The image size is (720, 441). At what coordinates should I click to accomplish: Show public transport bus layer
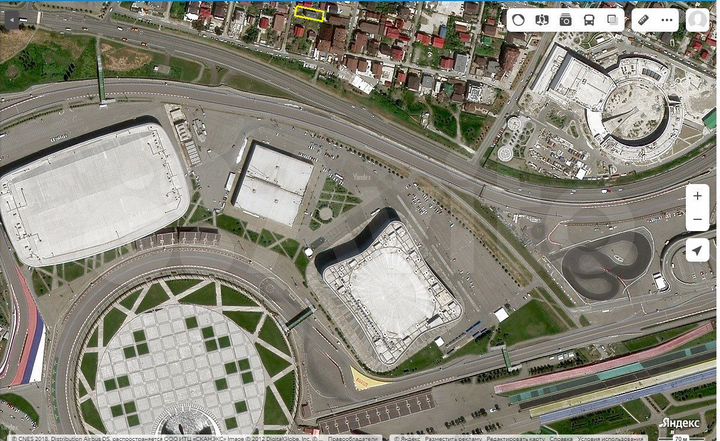point(588,20)
